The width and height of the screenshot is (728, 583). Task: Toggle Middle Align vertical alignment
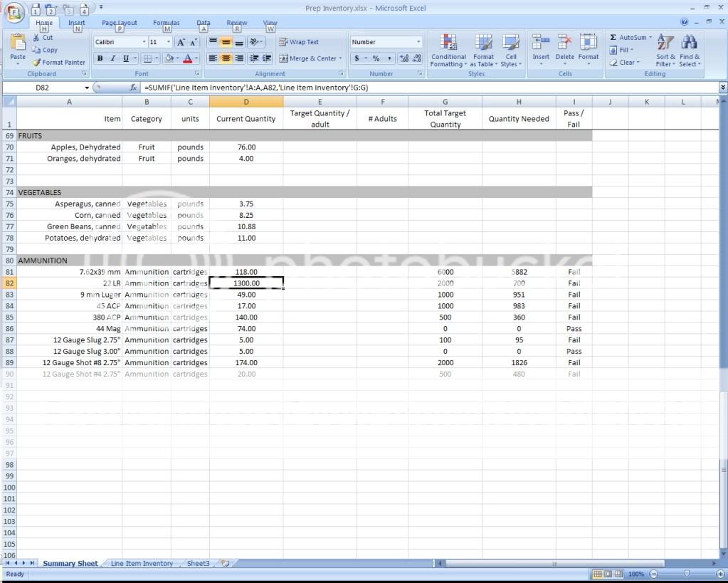[226, 42]
